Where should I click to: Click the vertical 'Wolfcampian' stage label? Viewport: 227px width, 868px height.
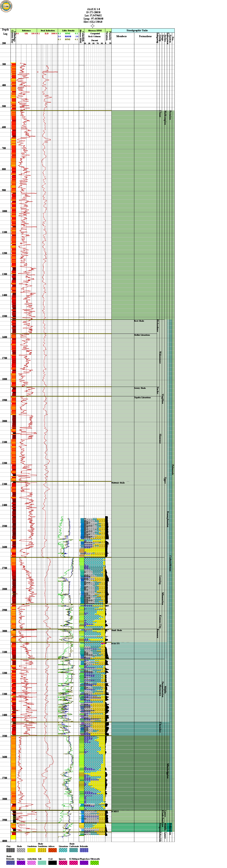pos(165,118)
